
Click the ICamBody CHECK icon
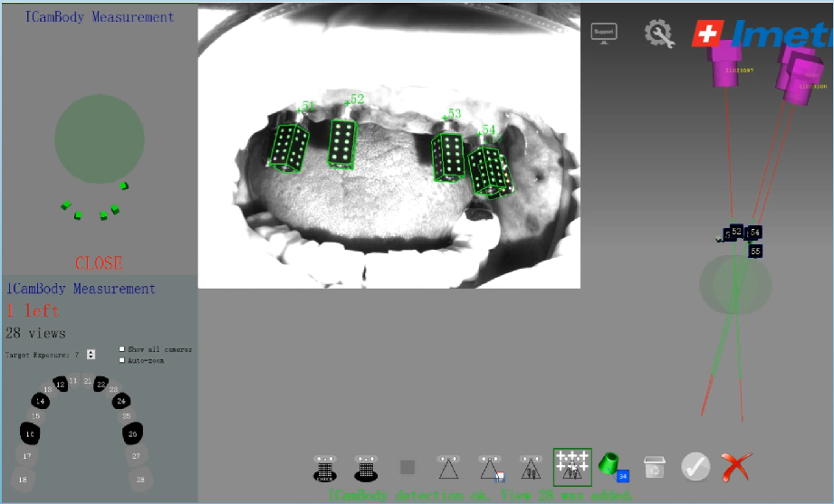click(324, 468)
